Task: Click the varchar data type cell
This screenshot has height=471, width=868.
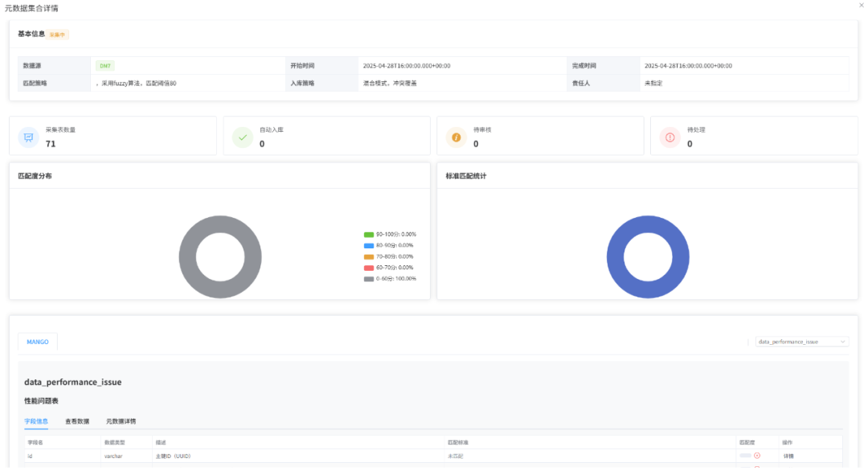Action: (113, 456)
